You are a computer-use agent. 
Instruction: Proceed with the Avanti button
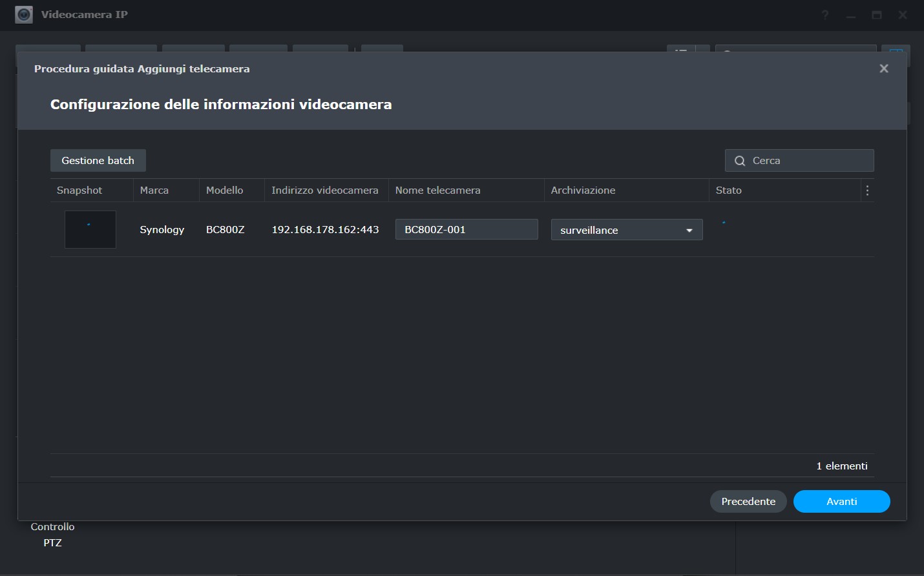point(841,502)
